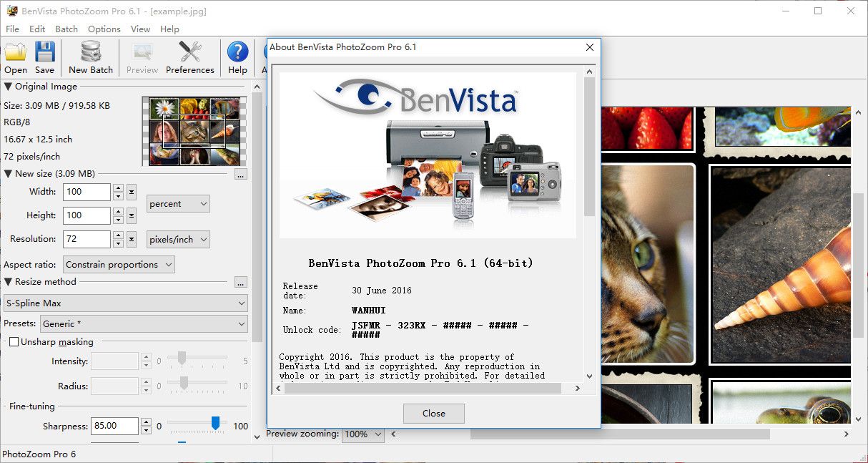This screenshot has width=868, height=463.
Task: Click the Sharpness slider handle
Action: point(215,424)
